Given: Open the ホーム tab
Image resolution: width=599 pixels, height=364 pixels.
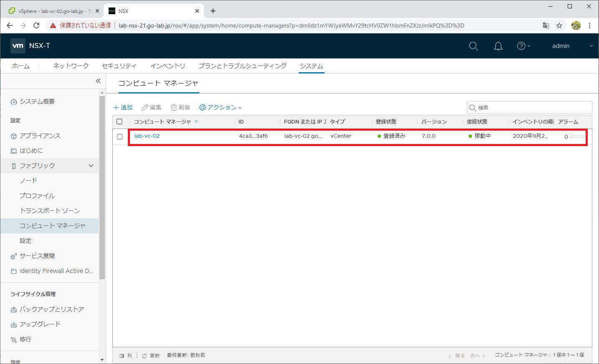Looking at the screenshot, I should [x=20, y=66].
